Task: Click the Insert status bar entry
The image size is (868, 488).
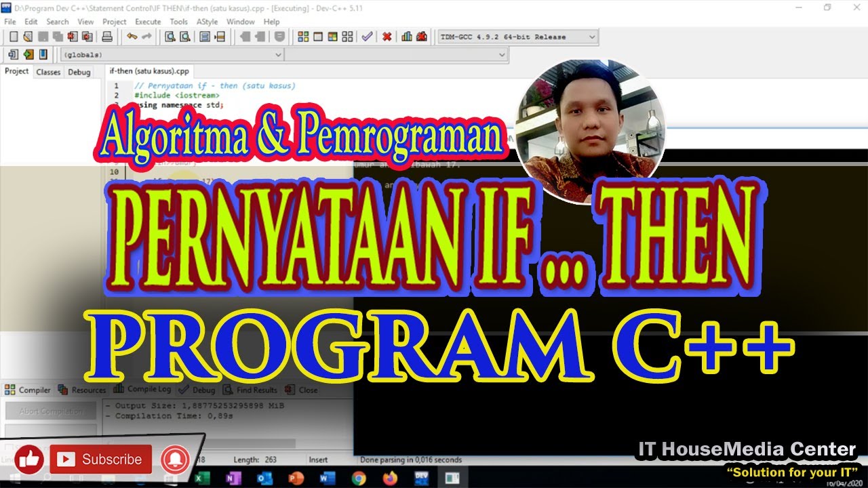Action: pos(319,460)
